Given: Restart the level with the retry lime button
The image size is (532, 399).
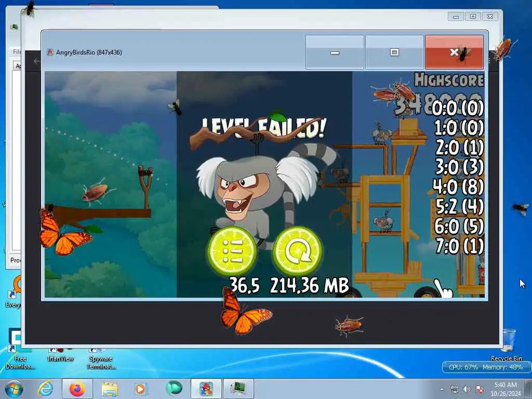Looking at the screenshot, I should point(298,251).
